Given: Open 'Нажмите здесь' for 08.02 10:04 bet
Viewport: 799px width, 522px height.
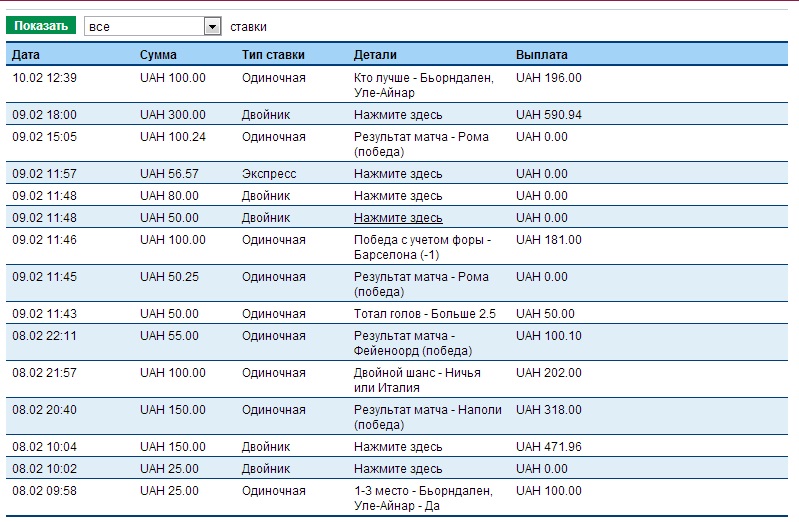Looking at the screenshot, I should coord(398,447).
